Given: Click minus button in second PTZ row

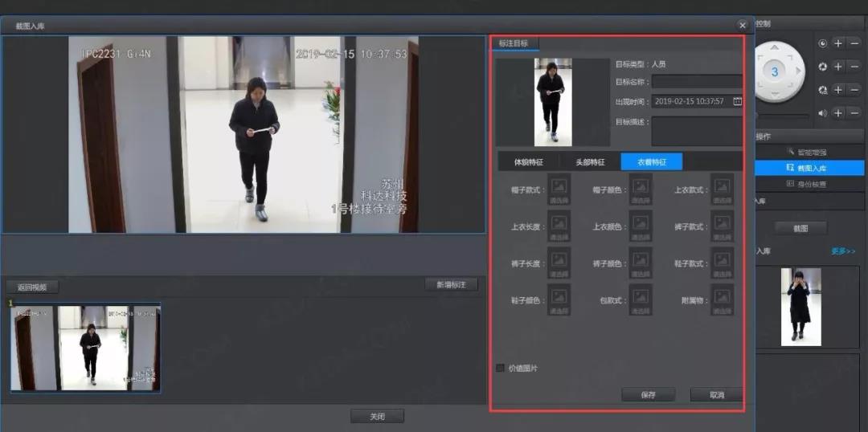Looking at the screenshot, I should coord(854,67).
